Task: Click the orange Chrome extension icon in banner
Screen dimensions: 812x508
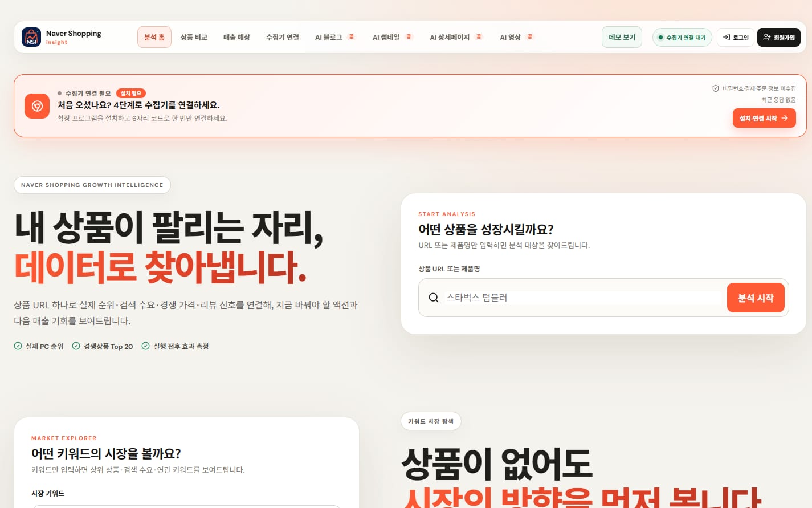Action: point(37,106)
